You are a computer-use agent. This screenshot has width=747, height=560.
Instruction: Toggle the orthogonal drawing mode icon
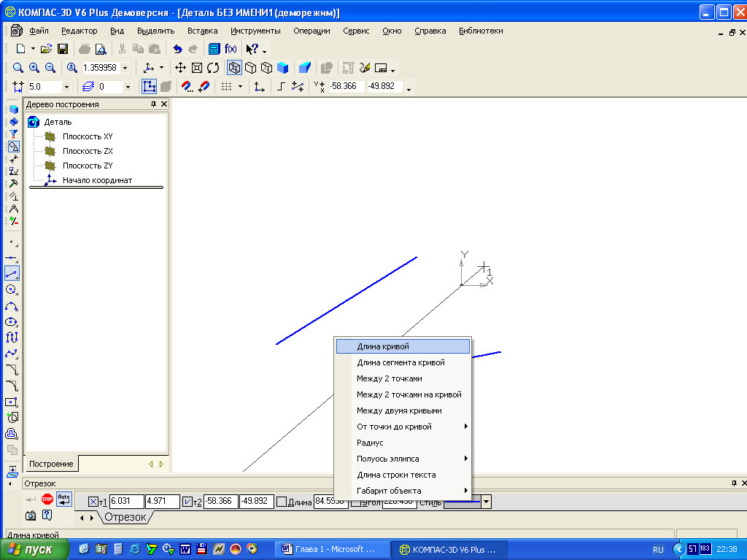[x=281, y=87]
